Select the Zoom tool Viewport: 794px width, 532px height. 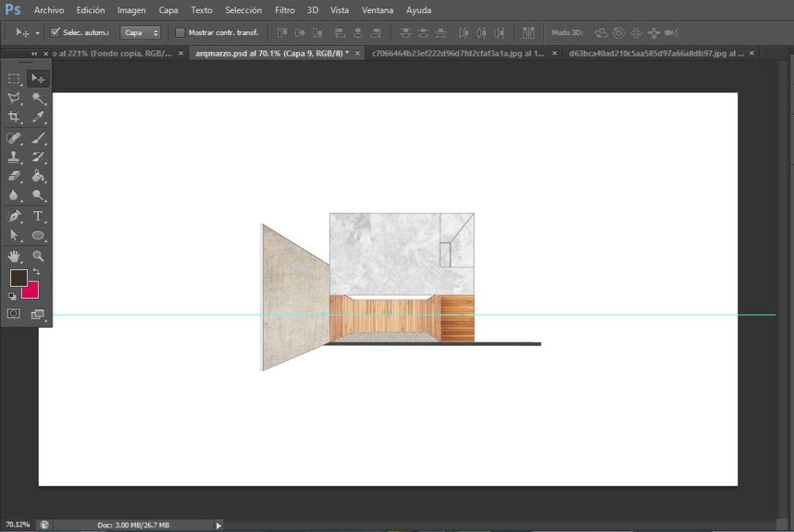pyautogui.click(x=38, y=257)
